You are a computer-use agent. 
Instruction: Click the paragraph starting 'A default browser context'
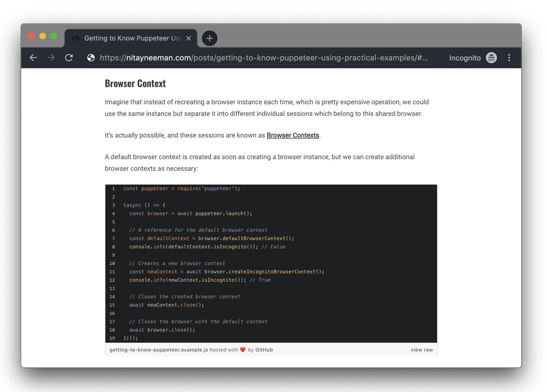[260, 162]
